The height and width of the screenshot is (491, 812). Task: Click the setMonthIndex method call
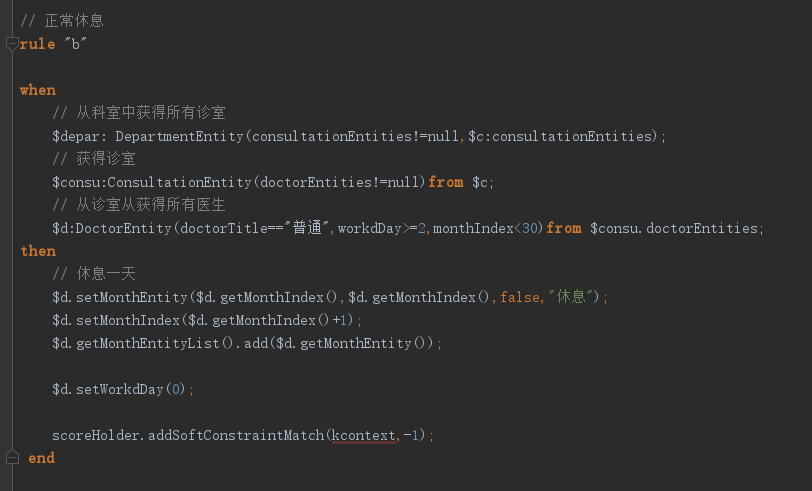click(127, 320)
